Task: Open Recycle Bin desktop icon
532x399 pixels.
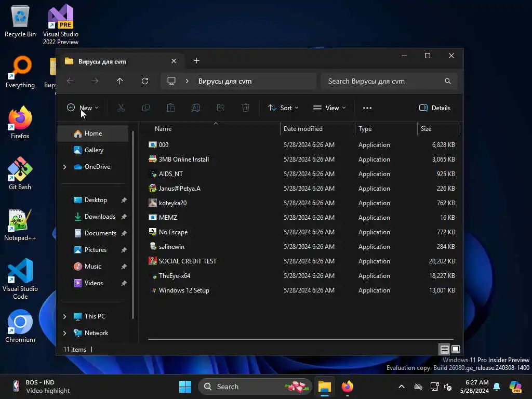Action: [x=20, y=21]
